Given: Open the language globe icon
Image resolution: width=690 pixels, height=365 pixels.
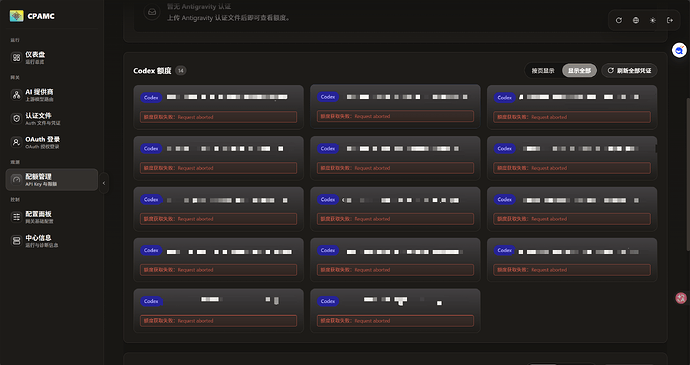Looking at the screenshot, I should (x=636, y=20).
